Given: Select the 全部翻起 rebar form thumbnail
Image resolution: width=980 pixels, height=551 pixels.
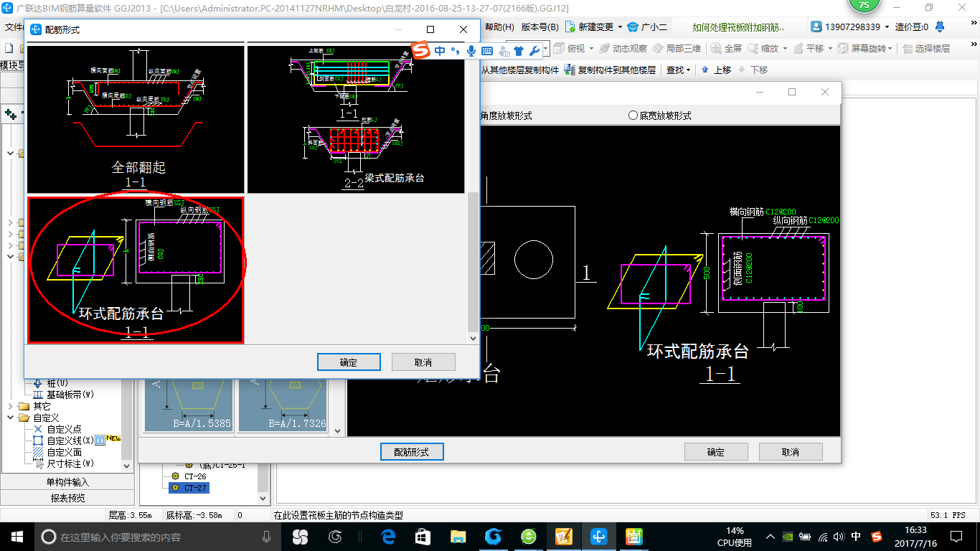Looking at the screenshot, I should pyautogui.click(x=136, y=118).
